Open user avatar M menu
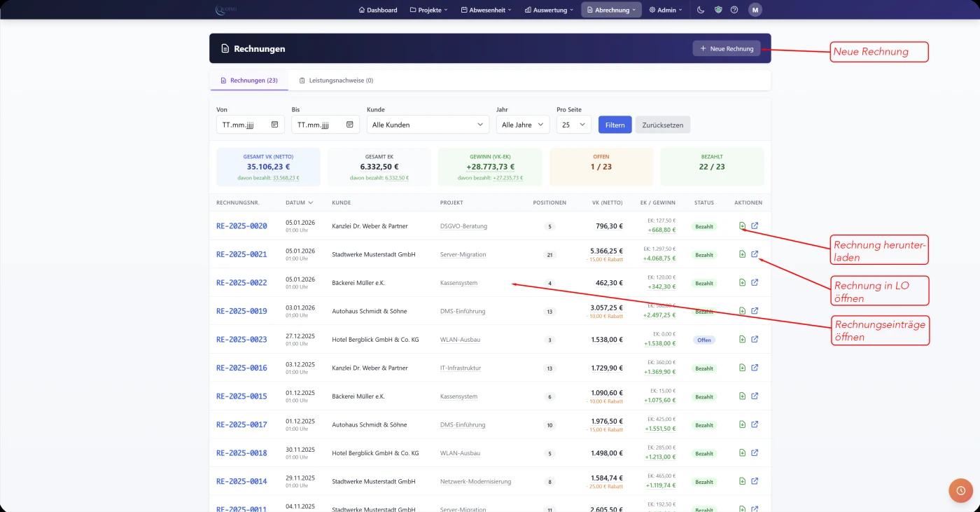Viewport: 980px width, 512px height. (x=755, y=10)
